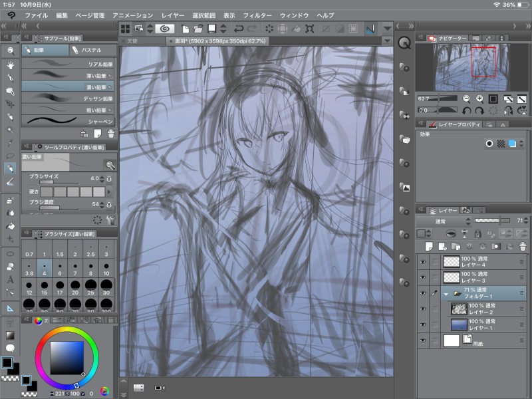532x399 pixels.
Task: Choose brush size preset 1.5
Action: pyautogui.click(x=60, y=249)
